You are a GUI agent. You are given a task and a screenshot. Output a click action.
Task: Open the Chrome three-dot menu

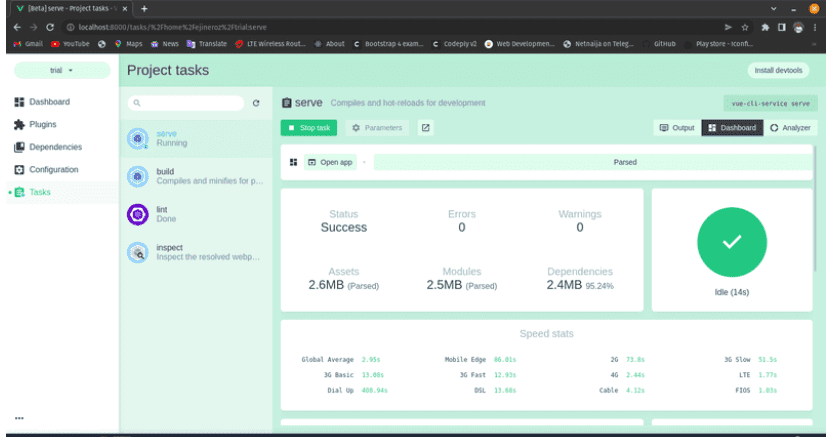click(815, 27)
